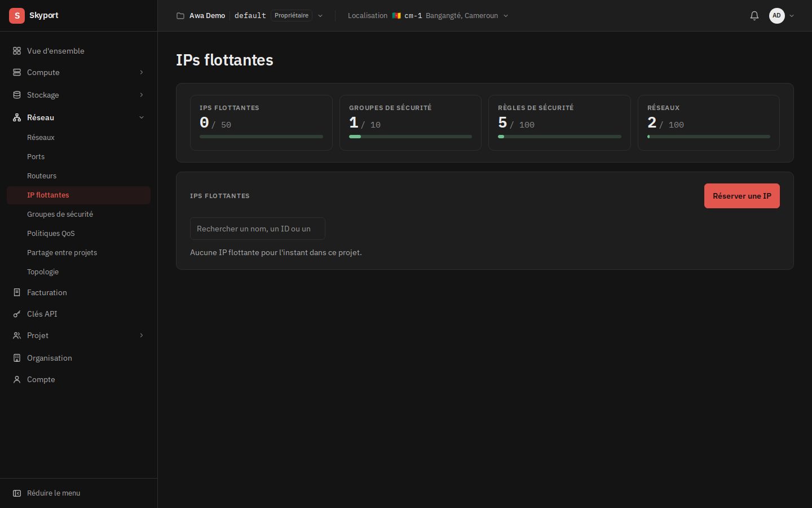Screen dimensions: 812x508
Task: Open Vue d'ensemble link
Action: tap(78, 51)
